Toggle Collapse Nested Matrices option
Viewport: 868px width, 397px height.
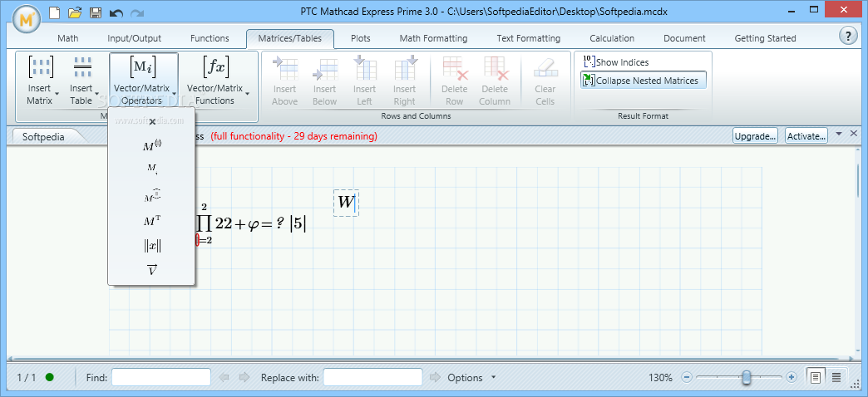pyautogui.click(x=644, y=81)
